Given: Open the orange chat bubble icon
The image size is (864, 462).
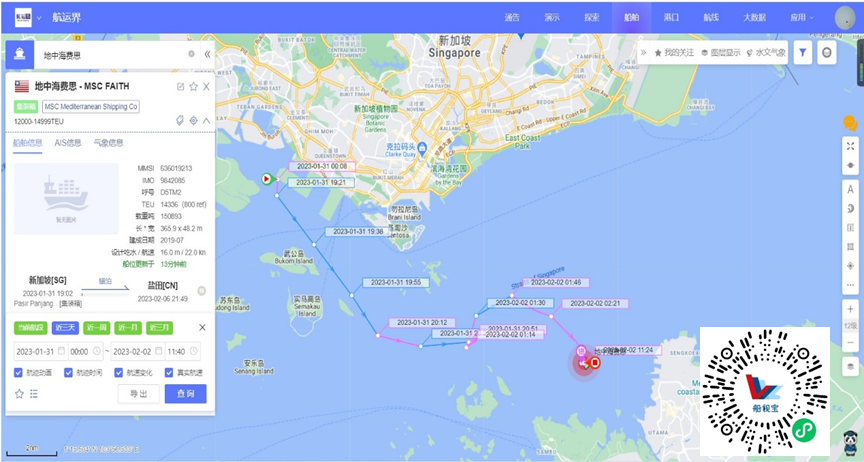Looking at the screenshot, I should [850, 123].
